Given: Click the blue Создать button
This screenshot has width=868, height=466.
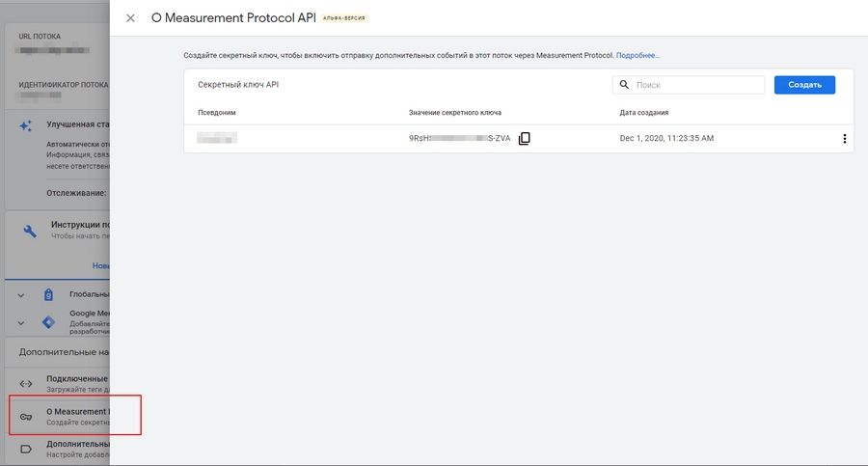Looking at the screenshot, I should [x=804, y=85].
